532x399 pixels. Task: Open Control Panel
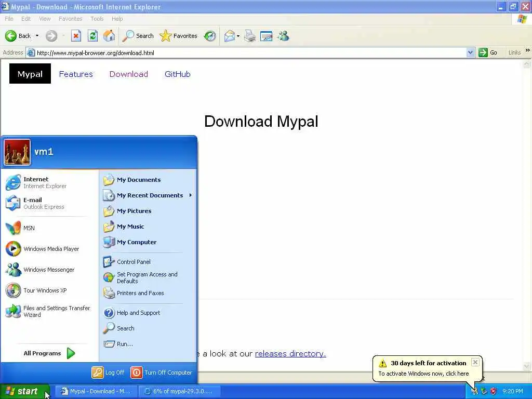tap(148, 262)
